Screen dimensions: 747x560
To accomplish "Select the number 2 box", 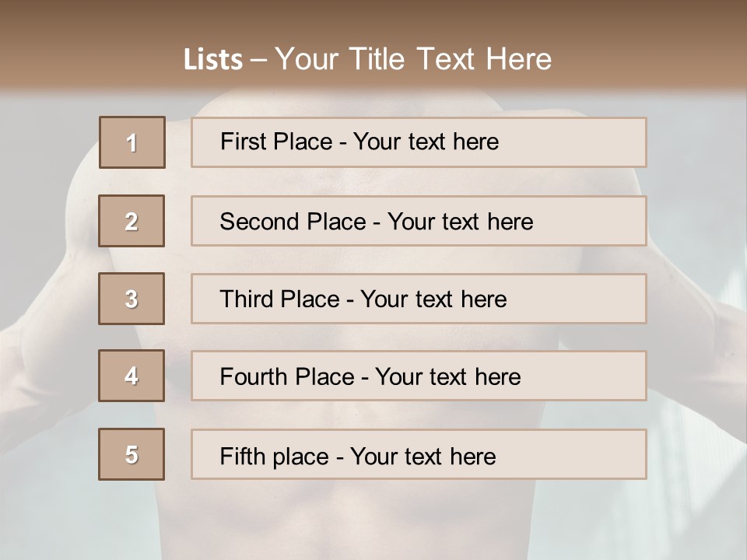I will point(132,221).
